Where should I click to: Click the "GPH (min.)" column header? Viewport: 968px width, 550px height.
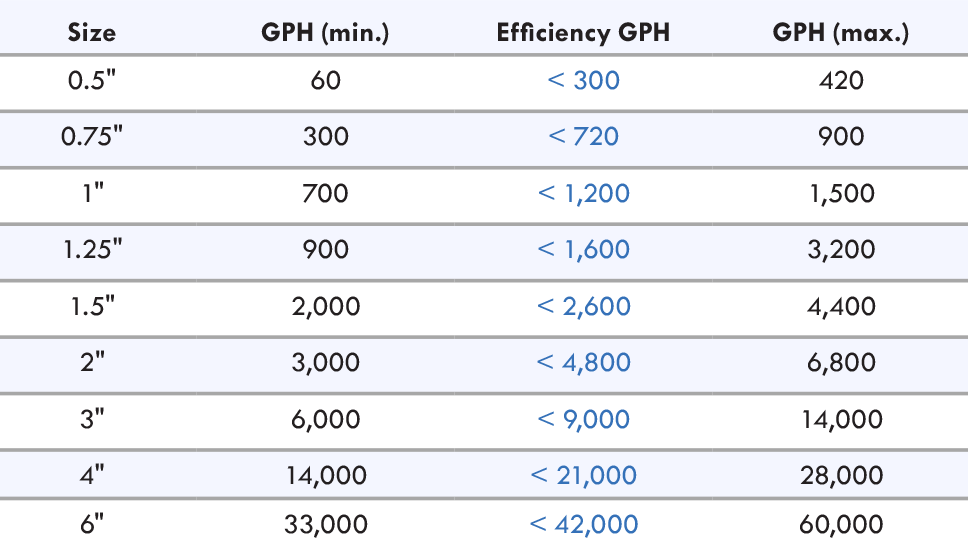click(x=325, y=32)
